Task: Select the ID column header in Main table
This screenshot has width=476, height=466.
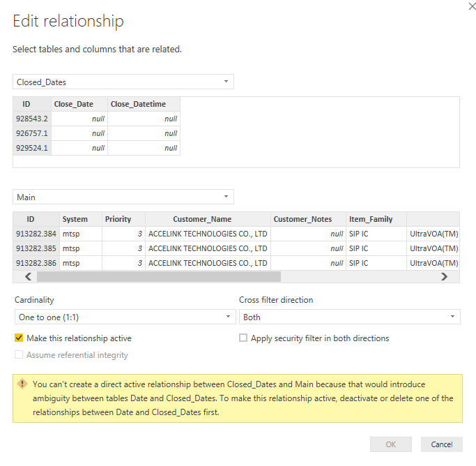Action: (x=36, y=219)
